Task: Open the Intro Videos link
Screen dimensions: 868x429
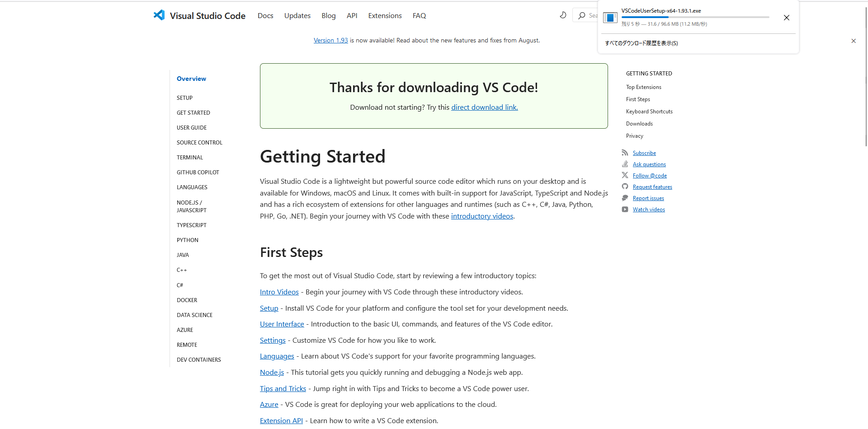Action: pos(279,292)
